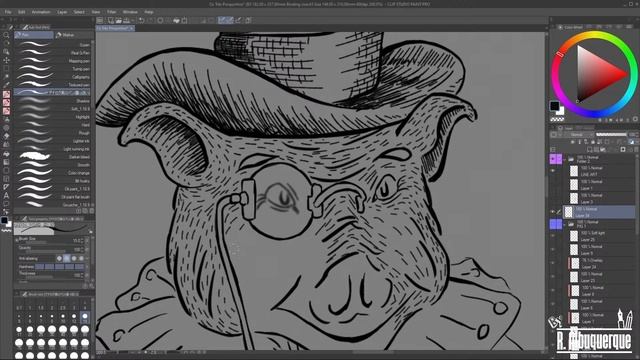Open the Edit menu

[22, 12]
